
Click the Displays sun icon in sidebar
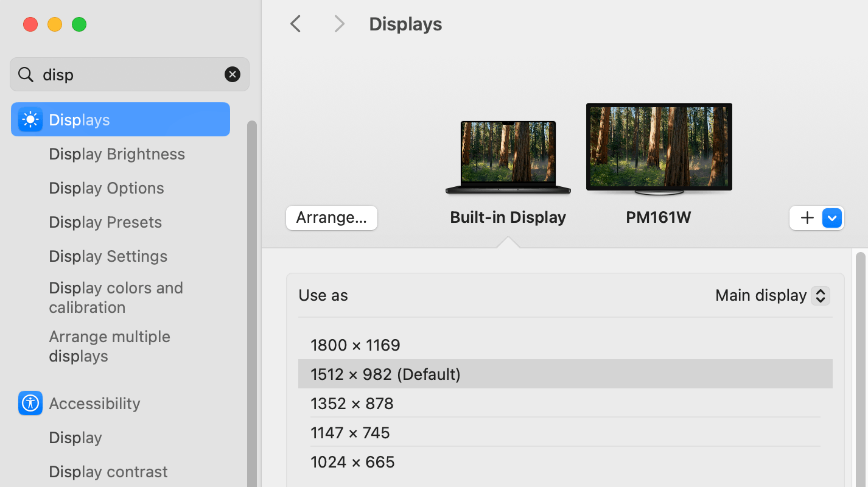point(30,119)
